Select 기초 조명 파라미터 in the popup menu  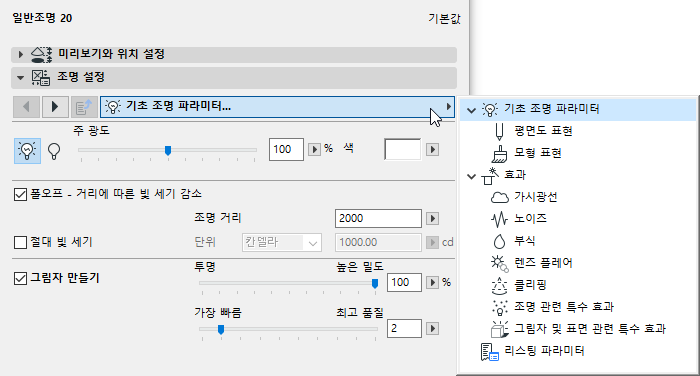pyautogui.click(x=578, y=109)
